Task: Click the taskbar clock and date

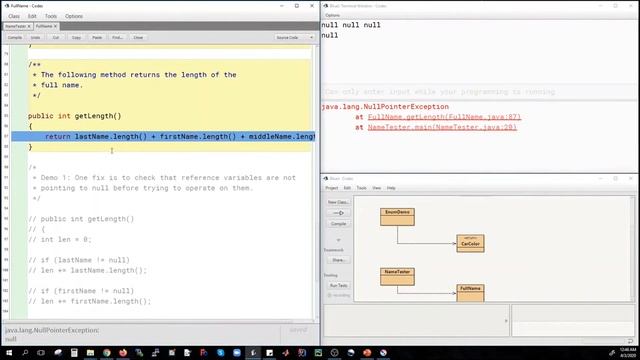Action: pyautogui.click(x=628, y=353)
